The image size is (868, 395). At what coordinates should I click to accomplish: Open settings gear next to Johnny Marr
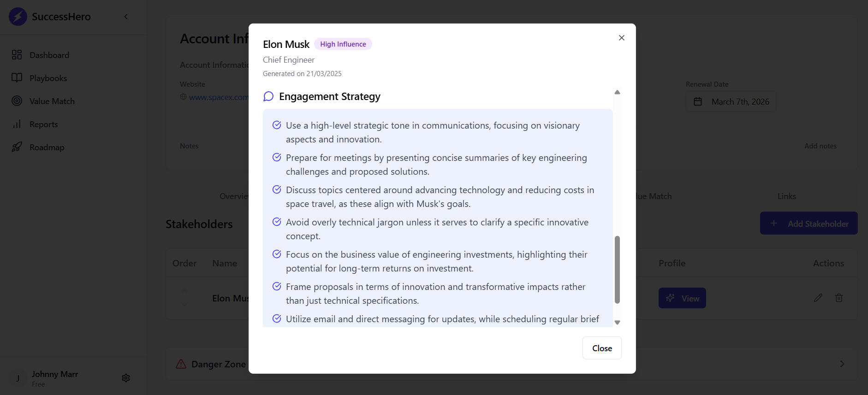click(x=126, y=378)
